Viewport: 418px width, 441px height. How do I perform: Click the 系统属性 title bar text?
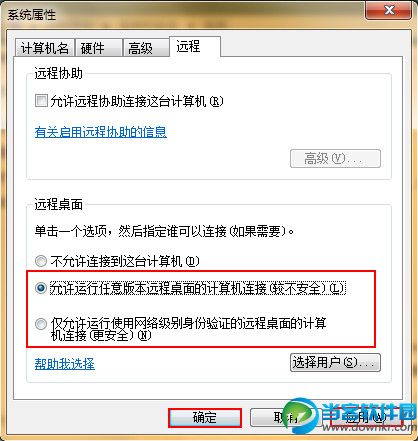point(32,15)
